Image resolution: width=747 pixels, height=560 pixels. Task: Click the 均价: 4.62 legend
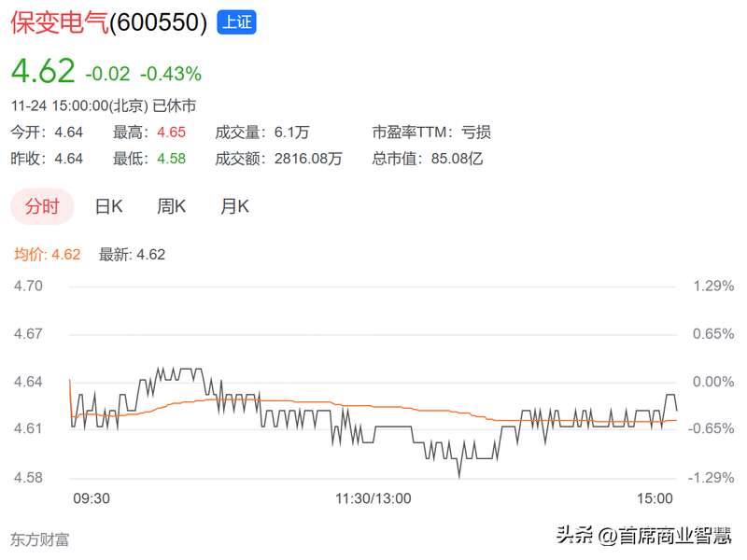point(48,254)
